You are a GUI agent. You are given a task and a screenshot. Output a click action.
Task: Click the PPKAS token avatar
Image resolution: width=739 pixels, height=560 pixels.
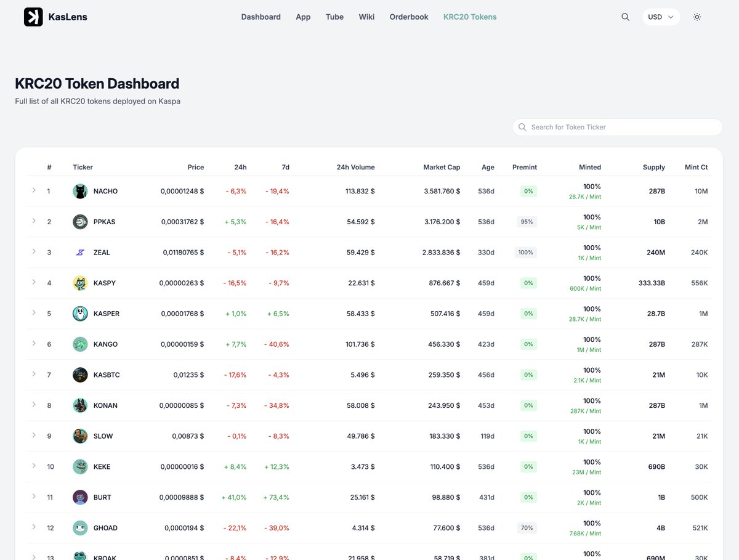80,222
